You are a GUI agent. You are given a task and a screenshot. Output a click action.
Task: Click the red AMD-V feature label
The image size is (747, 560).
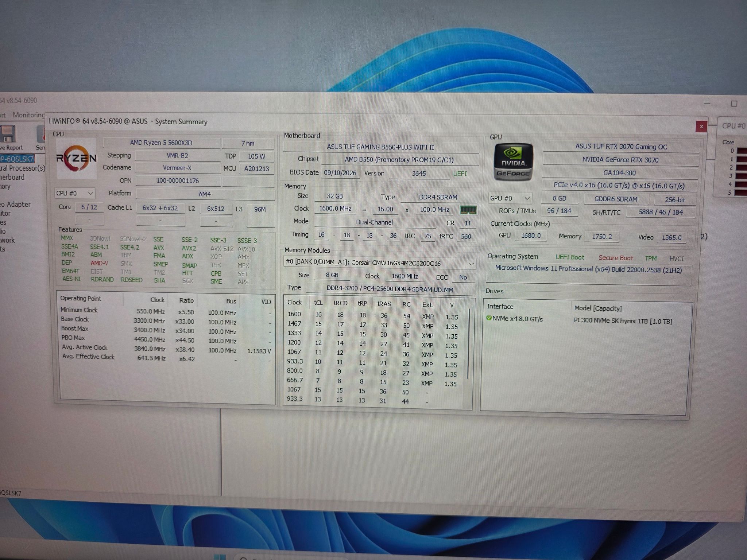pyautogui.click(x=99, y=263)
